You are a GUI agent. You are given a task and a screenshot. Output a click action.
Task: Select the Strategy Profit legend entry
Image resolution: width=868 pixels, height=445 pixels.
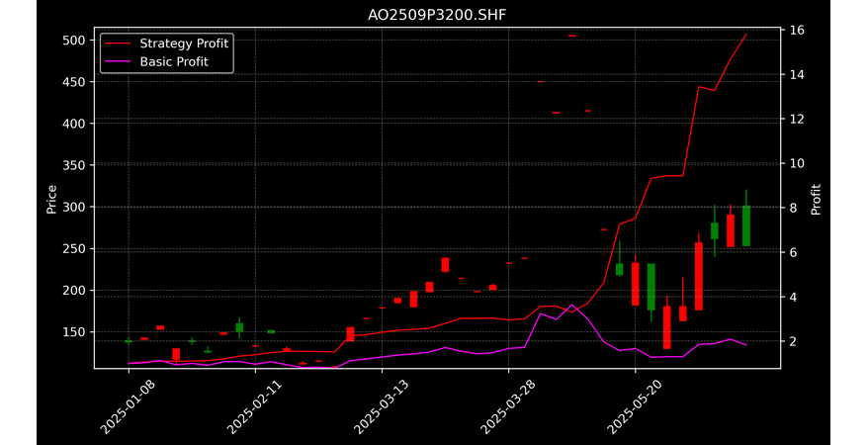[x=165, y=44]
